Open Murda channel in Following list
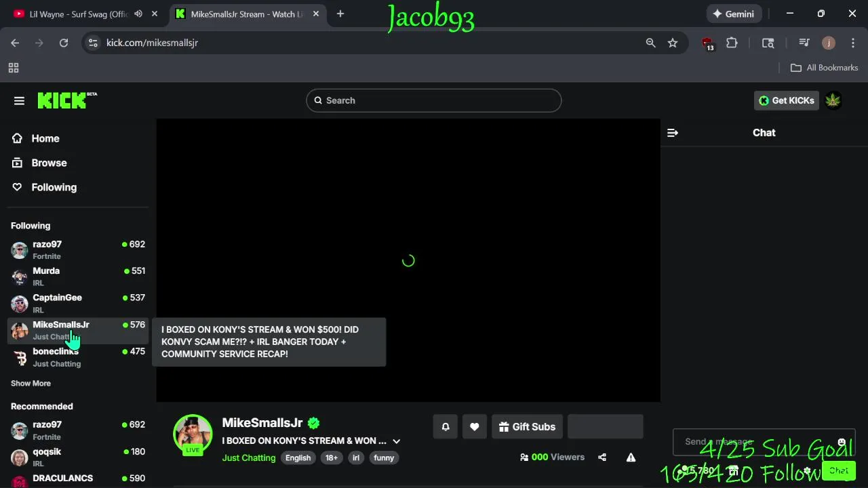Image resolution: width=868 pixels, height=488 pixels. pyautogui.click(x=77, y=277)
